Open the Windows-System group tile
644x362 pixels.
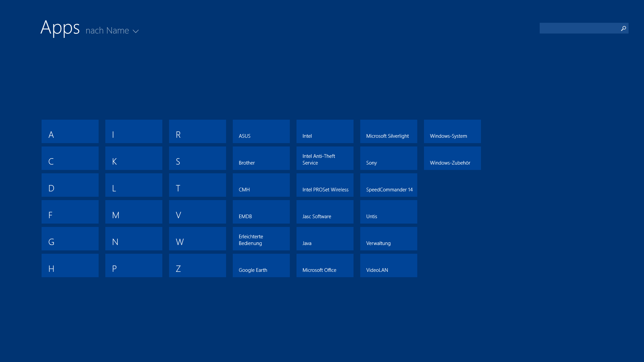(x=452, y=131)
